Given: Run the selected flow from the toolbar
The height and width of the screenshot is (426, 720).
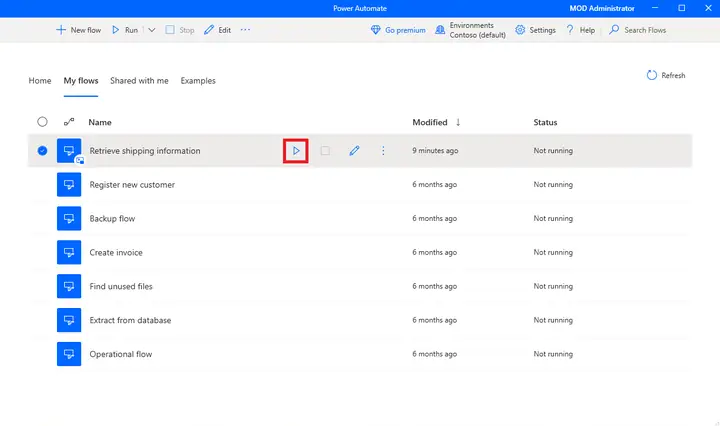Looking at the screenshot, I should tap(125, 30).
